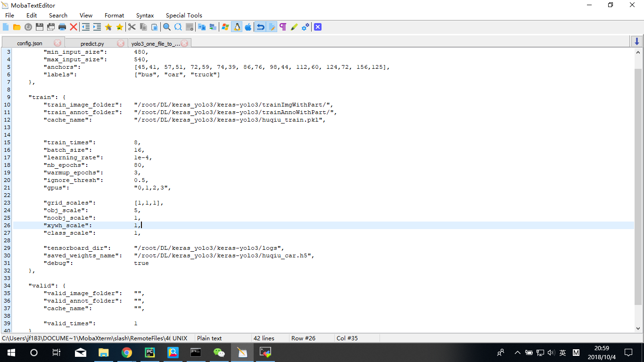Toggle the Linux penguin UNIX format button
The width and height of the screenshot is (644, 362).
tap(237, 27)
